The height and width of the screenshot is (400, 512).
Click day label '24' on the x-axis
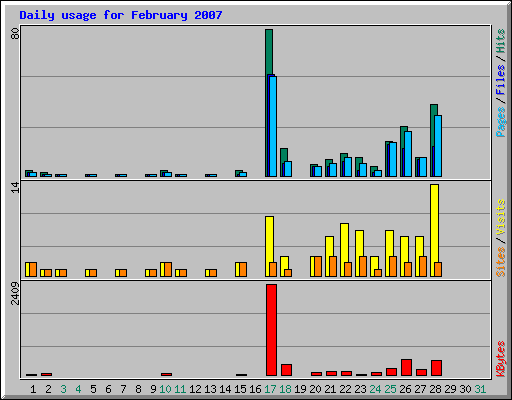pyautogui.click(x=375, y=389)
